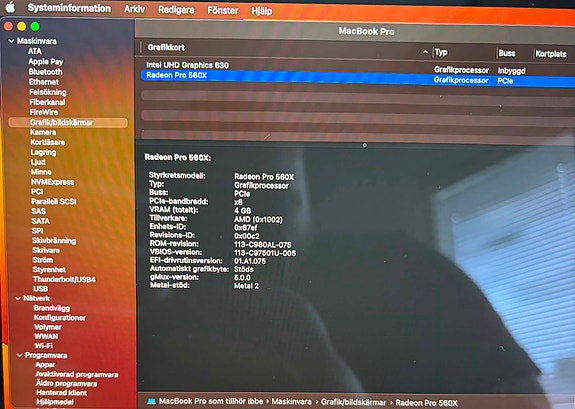This screenshot has height=409, width=575.
Task: Select the Radeon Pro 560X row
Action: tap(358, 77)
